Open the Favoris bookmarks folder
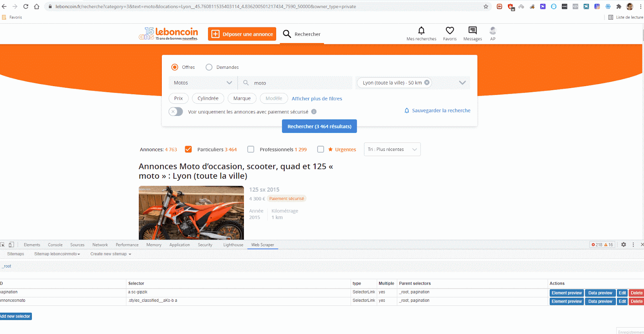The height and width of the screenshot is (334, 644). [12, 17]
